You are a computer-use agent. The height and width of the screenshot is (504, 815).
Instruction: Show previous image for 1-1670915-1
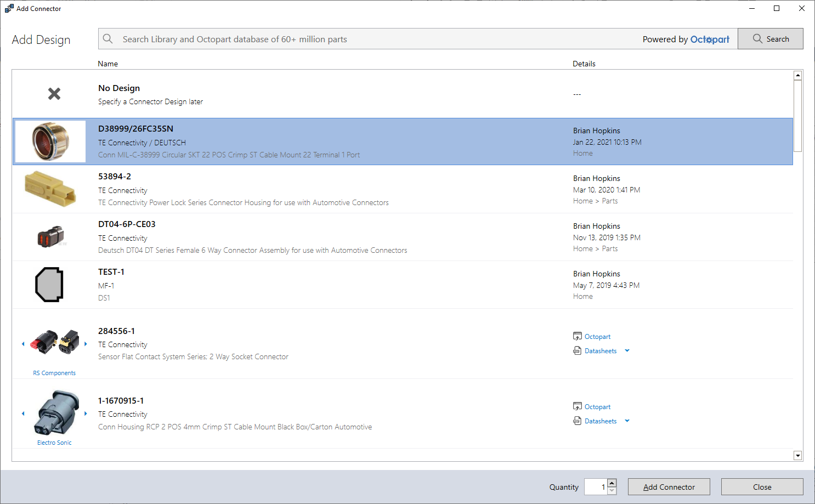tap(23, 414)
